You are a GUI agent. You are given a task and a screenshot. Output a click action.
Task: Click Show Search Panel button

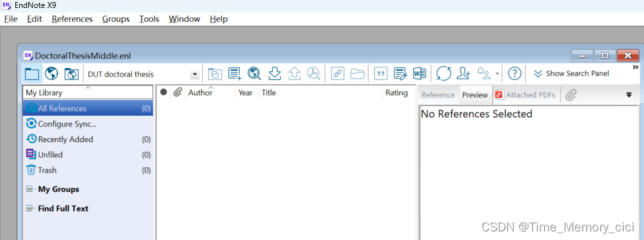click(x=571, y=73)
